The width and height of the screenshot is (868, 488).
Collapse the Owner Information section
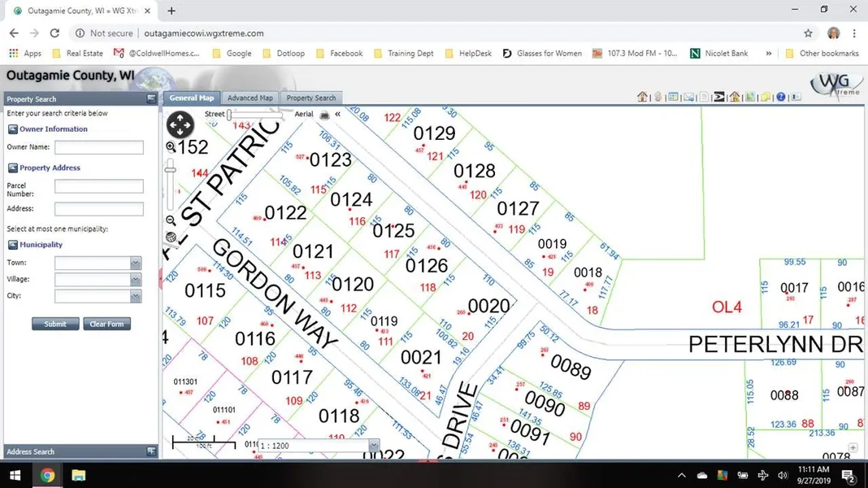tap(13, 129)
